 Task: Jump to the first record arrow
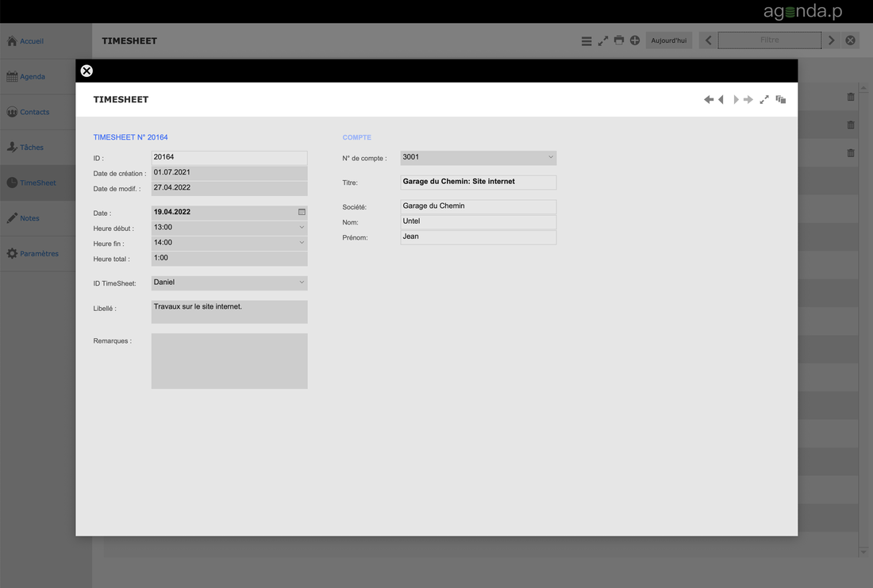pos(708,100)
